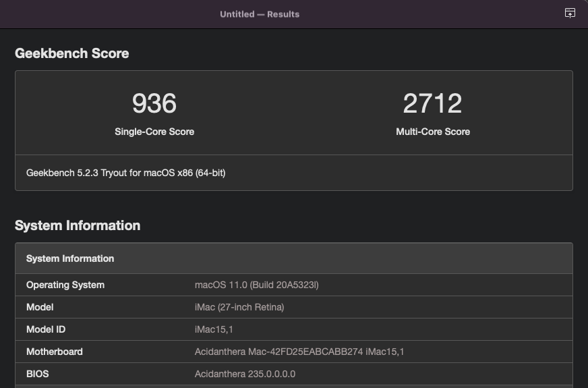
Task: Click the Geekbench Score heading
Action: pos(71,53)
